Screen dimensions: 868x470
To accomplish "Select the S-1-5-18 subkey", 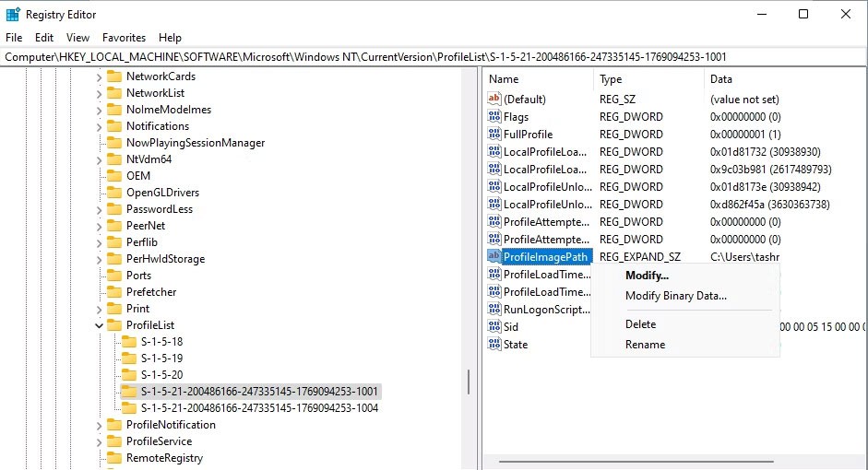I will pos(161,342).
